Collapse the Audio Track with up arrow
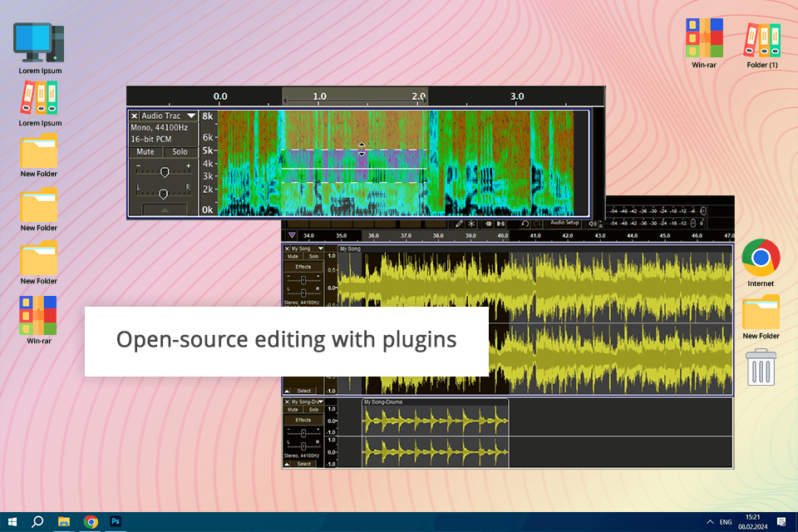 (x=165, y=209)
